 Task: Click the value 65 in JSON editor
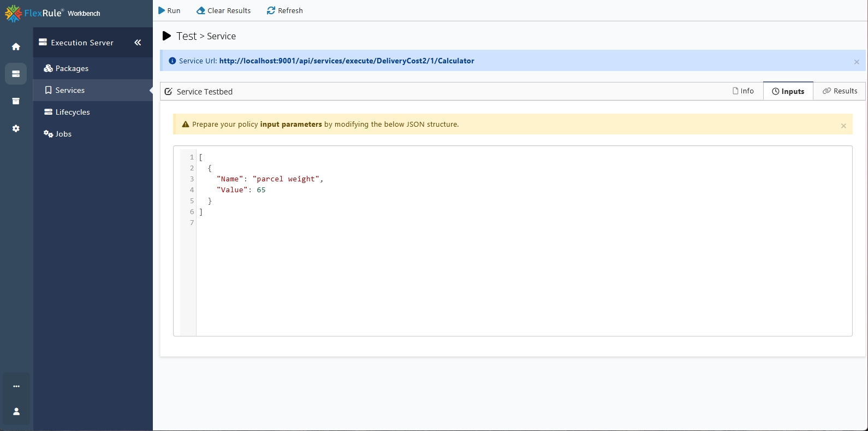click(x=261, y=190)
